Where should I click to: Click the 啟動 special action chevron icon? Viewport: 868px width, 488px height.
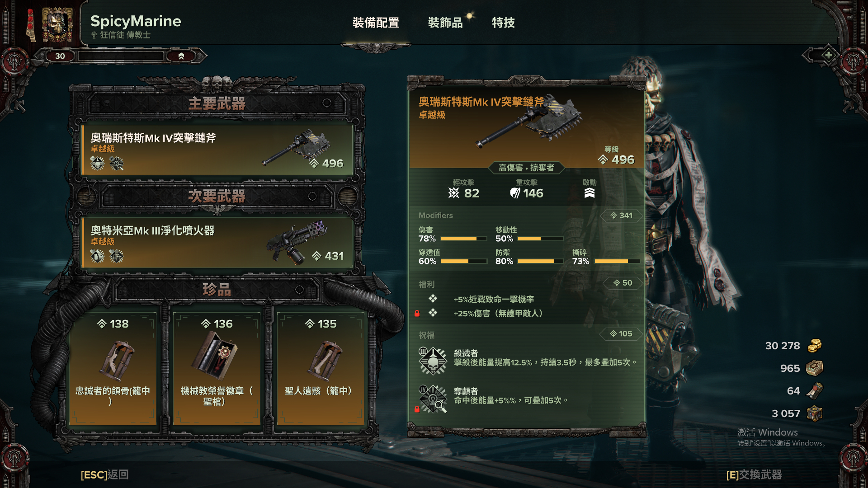coord(590,193)
